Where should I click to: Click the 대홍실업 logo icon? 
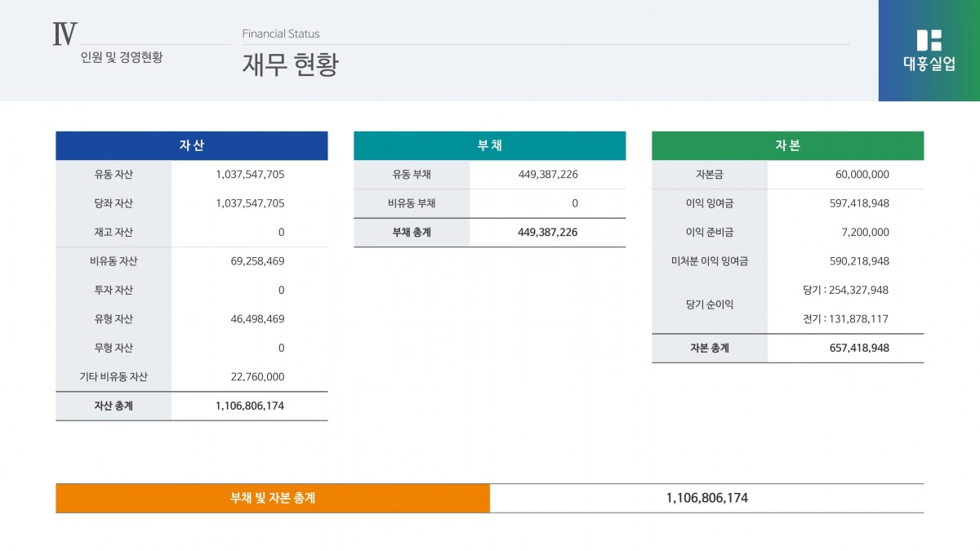[929, 41]
